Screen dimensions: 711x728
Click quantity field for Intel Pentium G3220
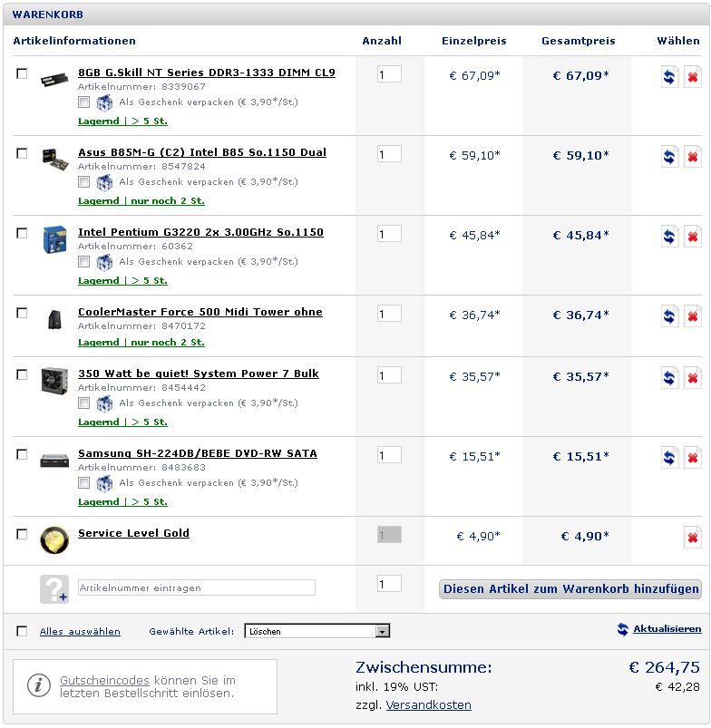pos(389,234)
